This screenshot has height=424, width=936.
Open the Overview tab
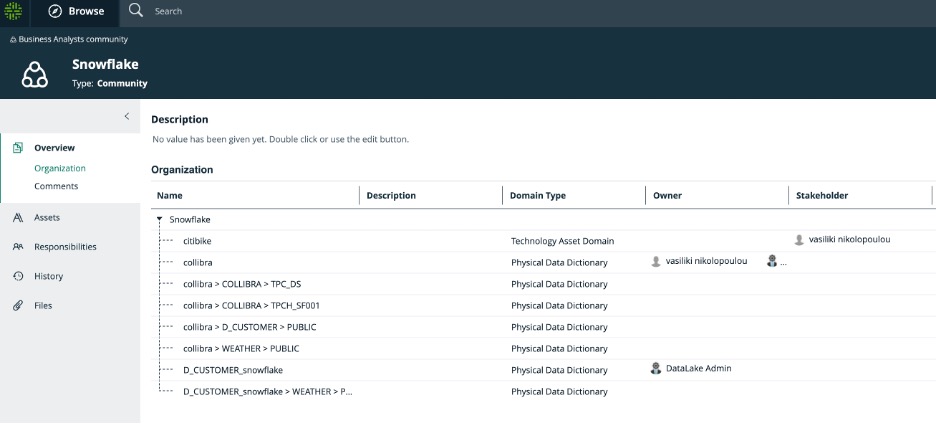click(54, 148)
